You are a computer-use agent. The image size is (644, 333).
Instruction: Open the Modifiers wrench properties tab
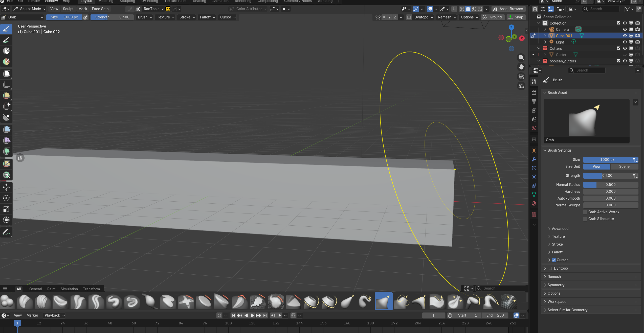(x=534, y=159)
